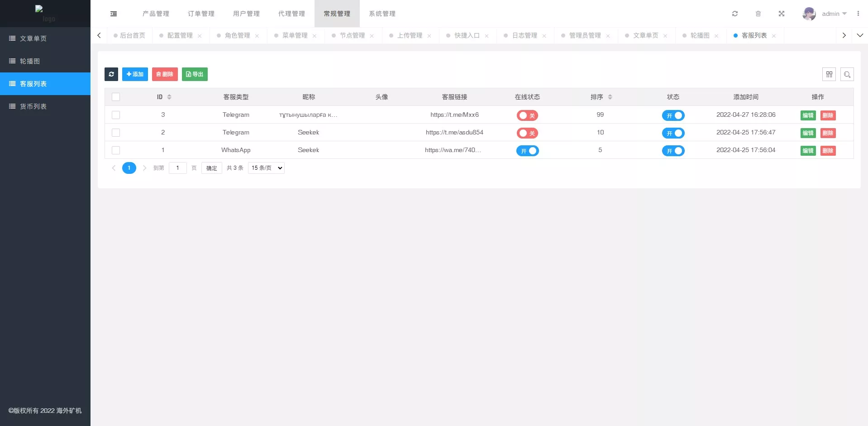Collapse the sidebar with the menu fold icon
868x426 pixels.
coord(114,14)
